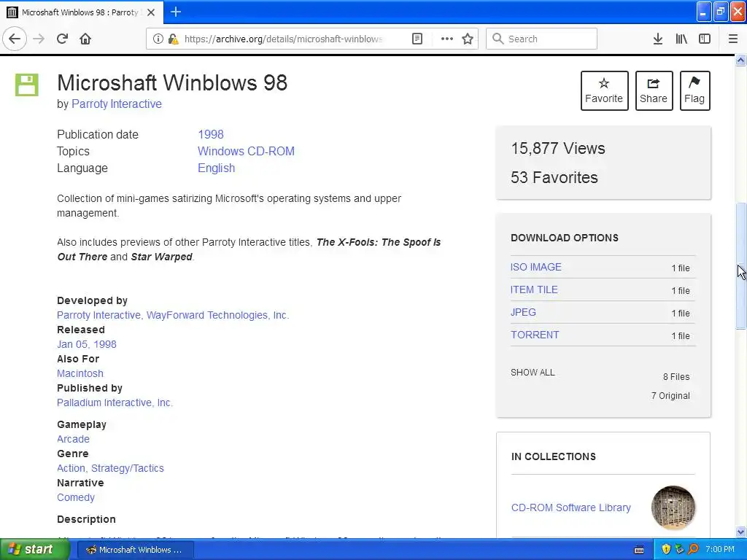Click the scrollbar down arrow

(x=741, y=532)
